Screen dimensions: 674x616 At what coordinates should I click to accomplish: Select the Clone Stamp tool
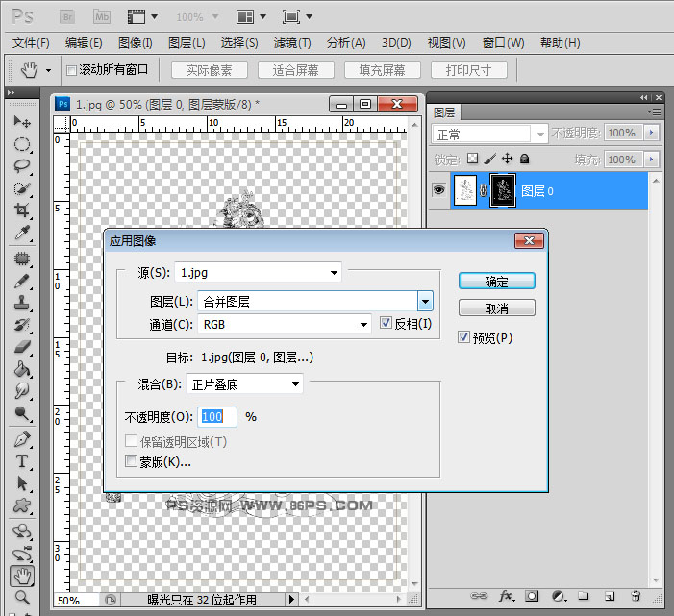[22, 303]
